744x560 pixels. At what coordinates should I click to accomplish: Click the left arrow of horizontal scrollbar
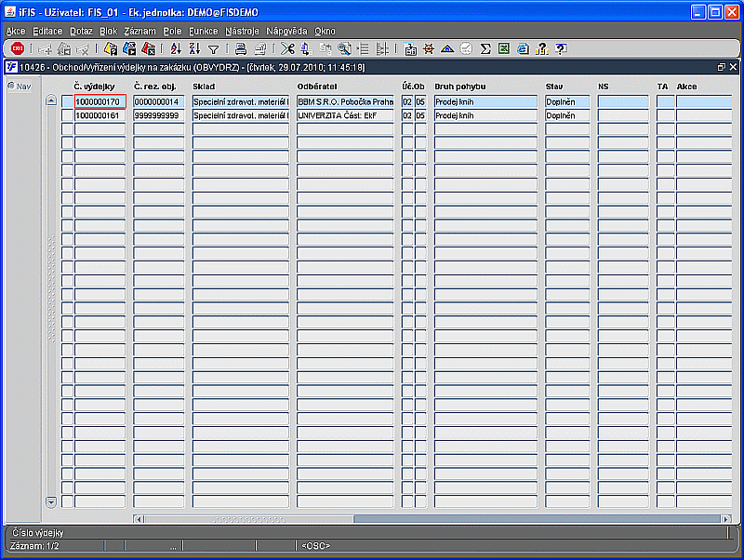point(139,519)
